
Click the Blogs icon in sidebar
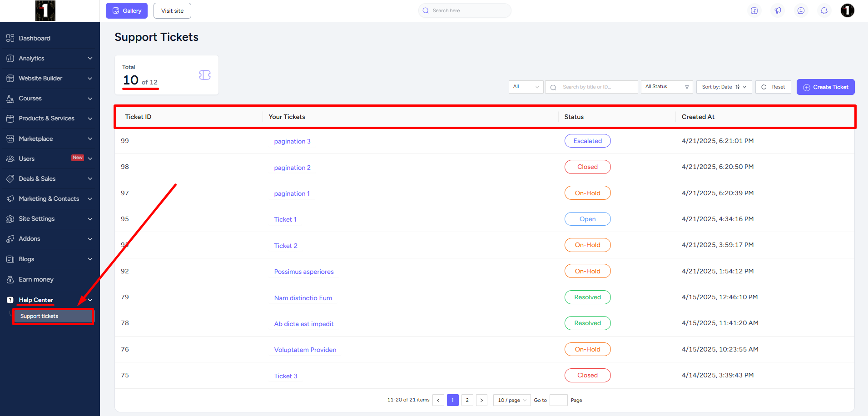point(10,259)
